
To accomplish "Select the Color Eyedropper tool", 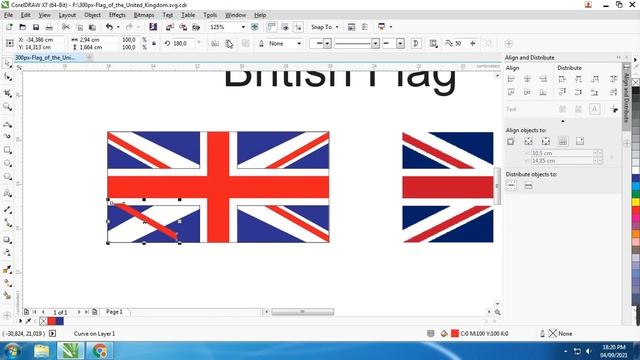I will tap(7, 269).
